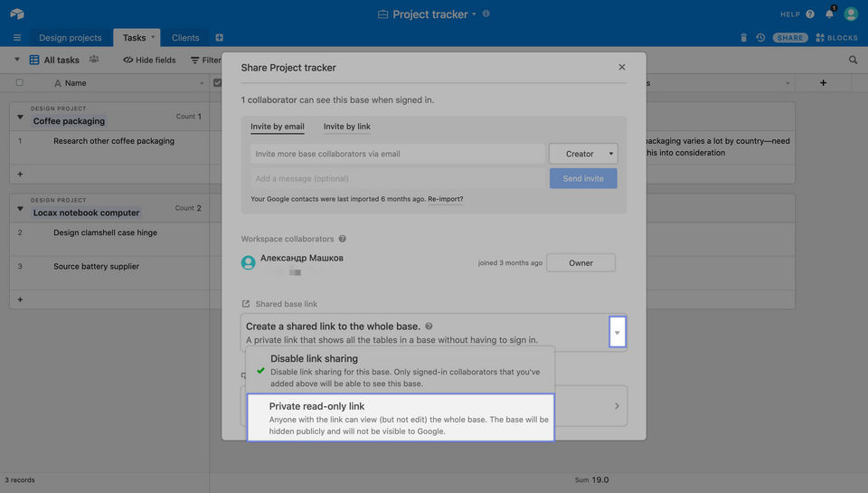Add a new table with plus icon

pos(219,38)
